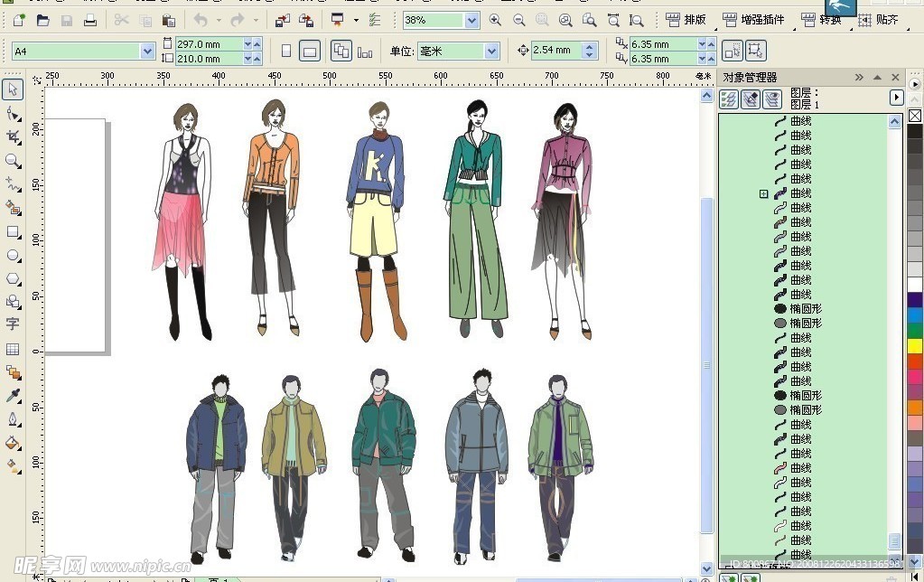Toggle edit across layers in Object Manager

(x=751, y=99)
